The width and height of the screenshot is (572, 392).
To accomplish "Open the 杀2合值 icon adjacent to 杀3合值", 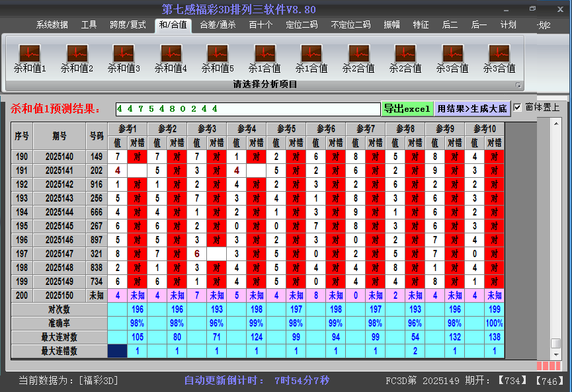I will point(405,58).
